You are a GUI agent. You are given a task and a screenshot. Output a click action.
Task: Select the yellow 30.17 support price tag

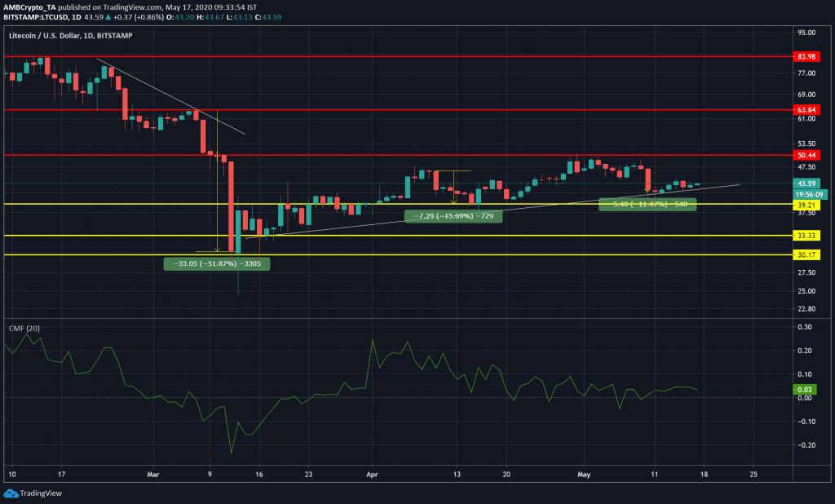pyautogui.click(x=806, y=254)
